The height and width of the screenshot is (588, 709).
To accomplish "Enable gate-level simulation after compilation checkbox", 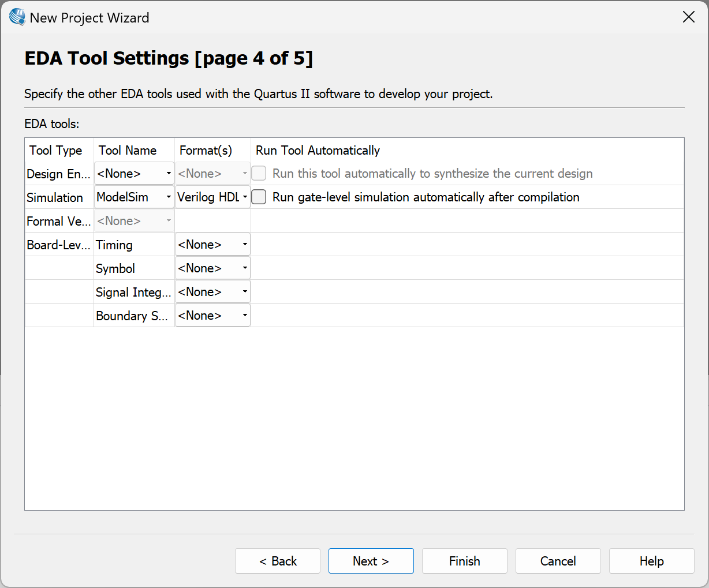I will click(x=259, y=197).
